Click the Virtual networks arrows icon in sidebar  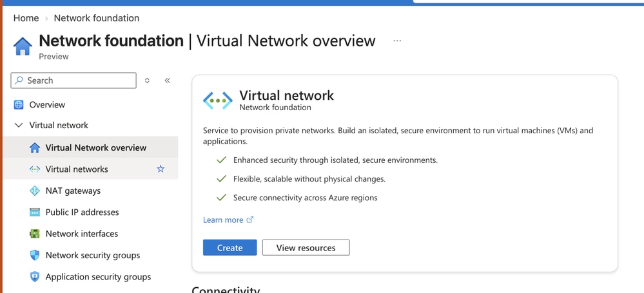(x=35, y=169)
